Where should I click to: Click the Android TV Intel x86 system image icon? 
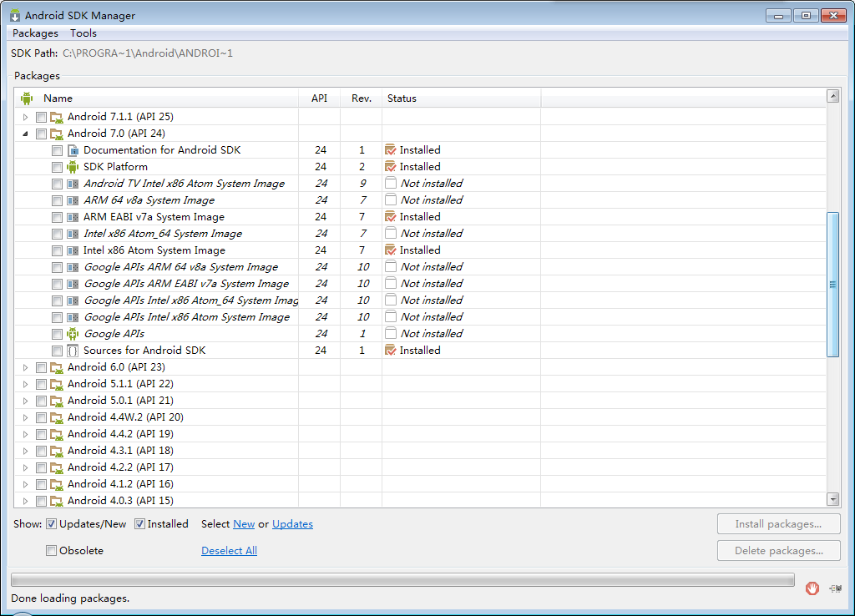coord(73,184)
